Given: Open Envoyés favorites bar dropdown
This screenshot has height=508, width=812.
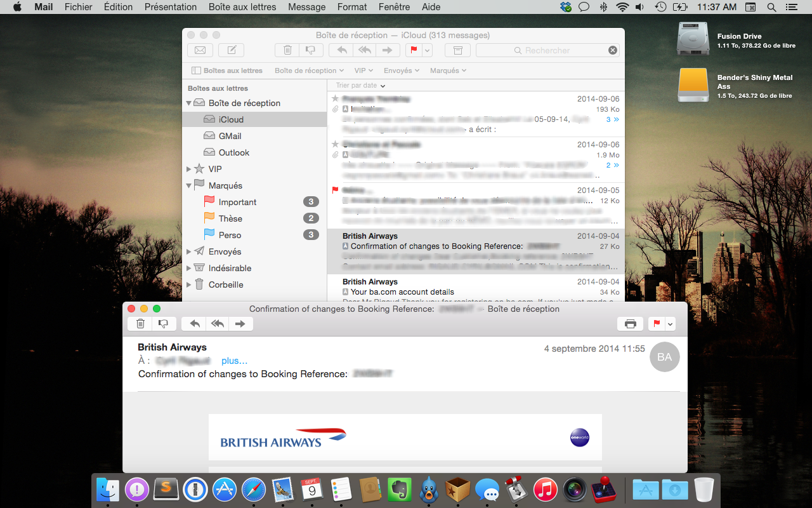Looking at the screenshot, I should (402, 70).
